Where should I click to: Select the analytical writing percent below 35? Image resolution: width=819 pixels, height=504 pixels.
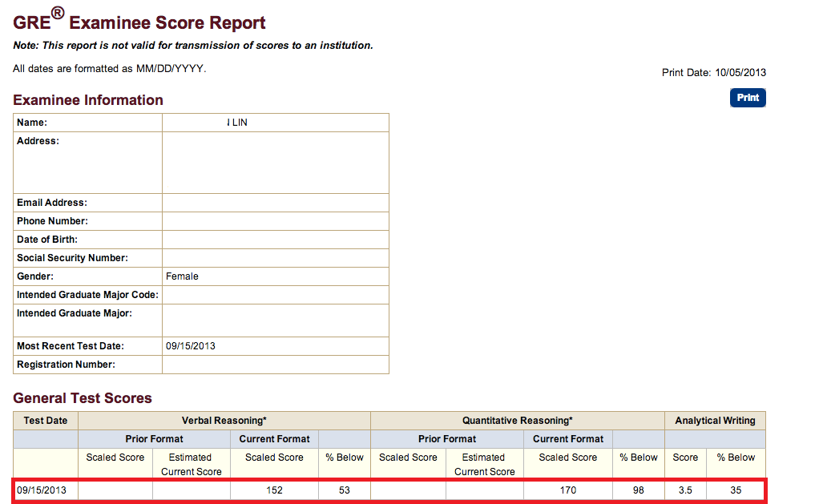pos(736,490)
